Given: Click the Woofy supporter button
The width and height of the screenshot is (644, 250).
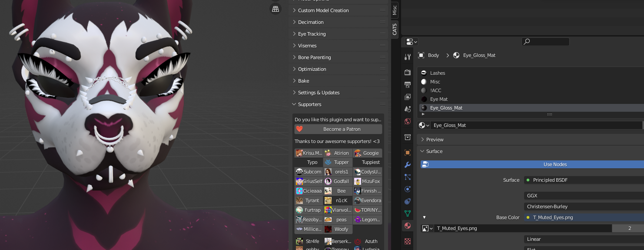Looking at the screenshot, I should coord(338,229).
